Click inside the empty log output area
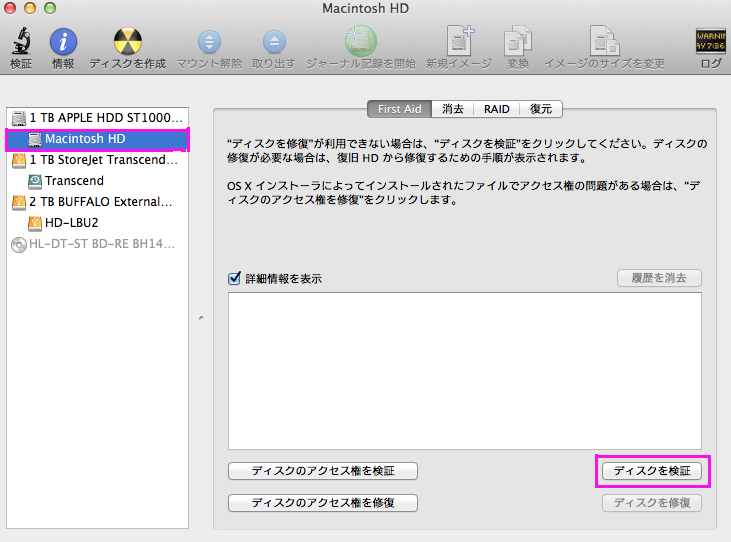Image resolution: width=731 pixels, height=542 pixels. [465, 371]
